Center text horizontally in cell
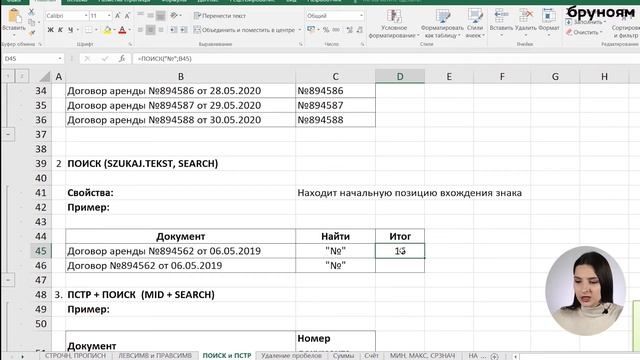Screen dimensions: 640x360 click(151, 30)
